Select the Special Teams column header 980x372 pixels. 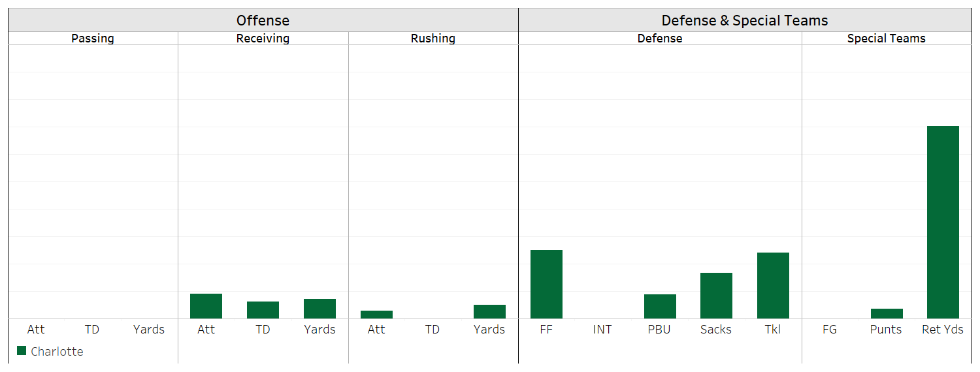(886, 39)
